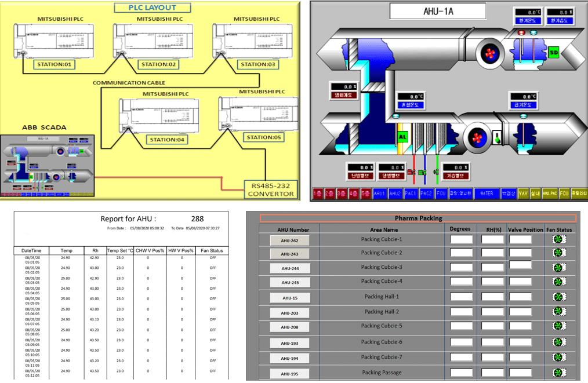Click the RS485-232 CONVERTOR box
This screenshot has height=383, width=588.
click(x=271, y=189)
